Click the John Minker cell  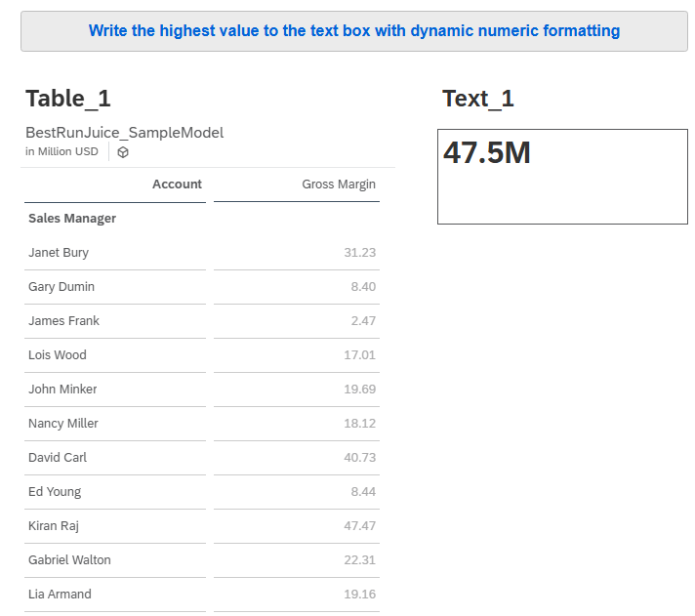[63, 390]
